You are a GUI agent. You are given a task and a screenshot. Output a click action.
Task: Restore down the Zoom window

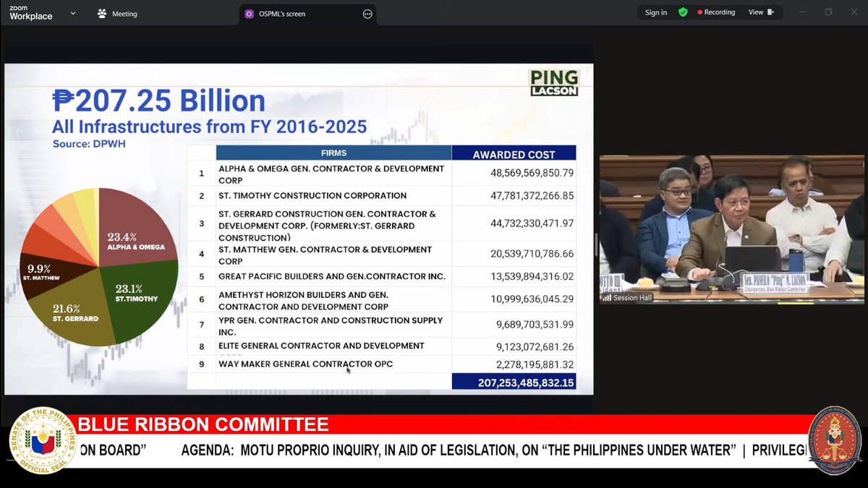828,12
